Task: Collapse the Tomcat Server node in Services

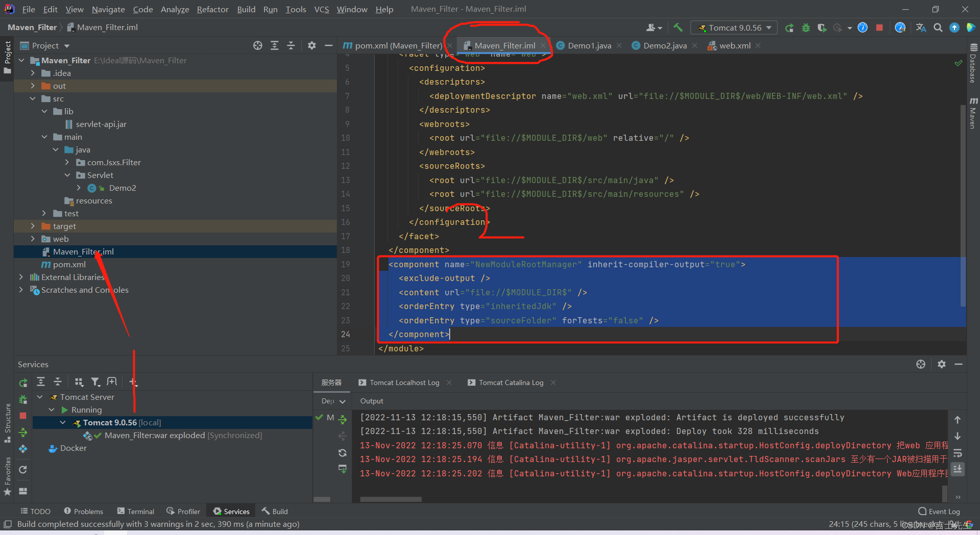Action: pos(40,397)
